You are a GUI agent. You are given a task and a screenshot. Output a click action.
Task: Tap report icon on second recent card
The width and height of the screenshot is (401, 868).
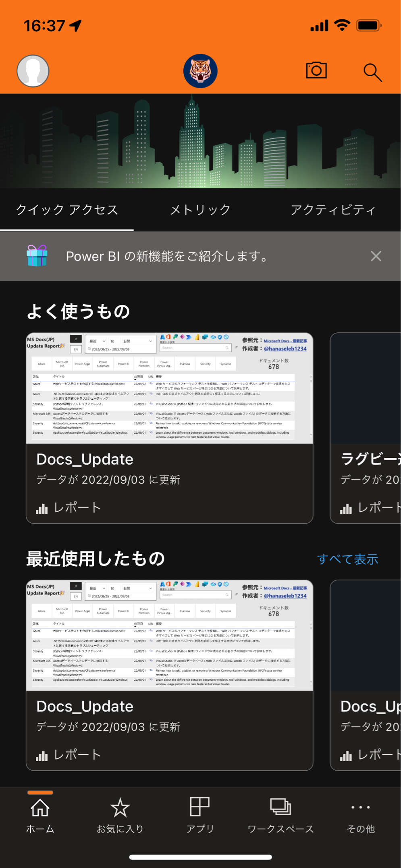[x=346, y=755]
